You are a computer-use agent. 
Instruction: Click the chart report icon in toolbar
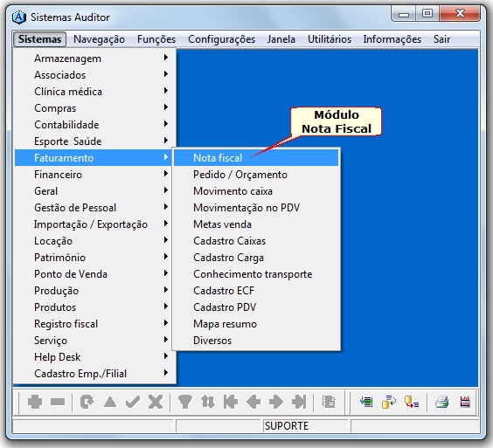tap(465, 402)
